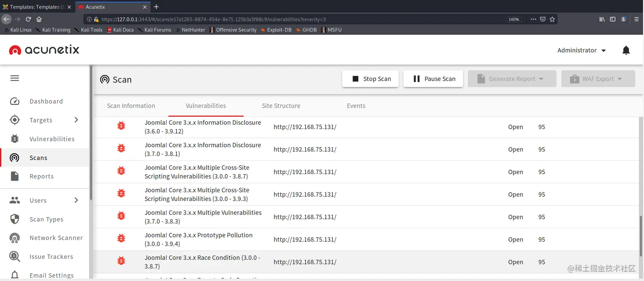Click the 140% zoom level indicator

(514, 19)
